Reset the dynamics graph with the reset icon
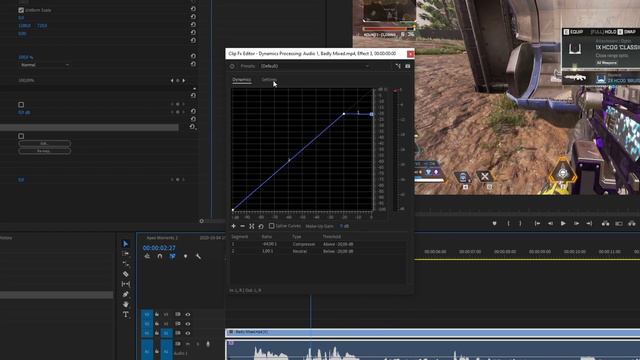The width and height of the screenshot is (640, 360). pyautogui.click(x=261, y=226)
